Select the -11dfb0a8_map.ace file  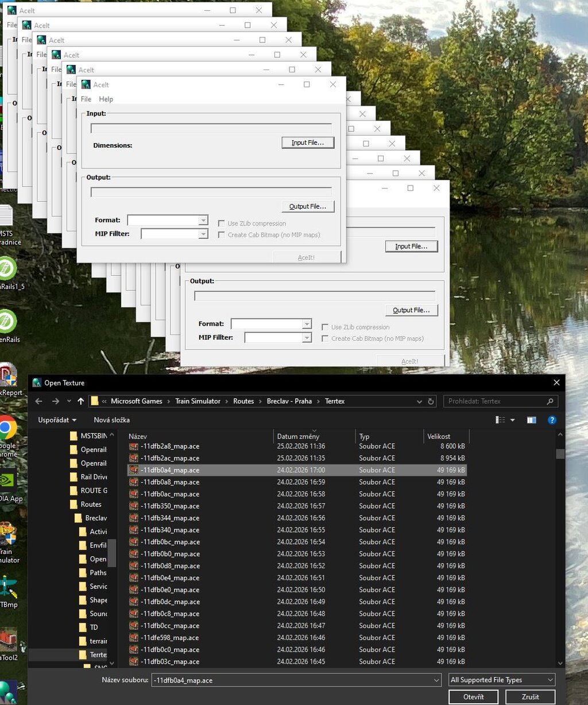pos(170,482)
